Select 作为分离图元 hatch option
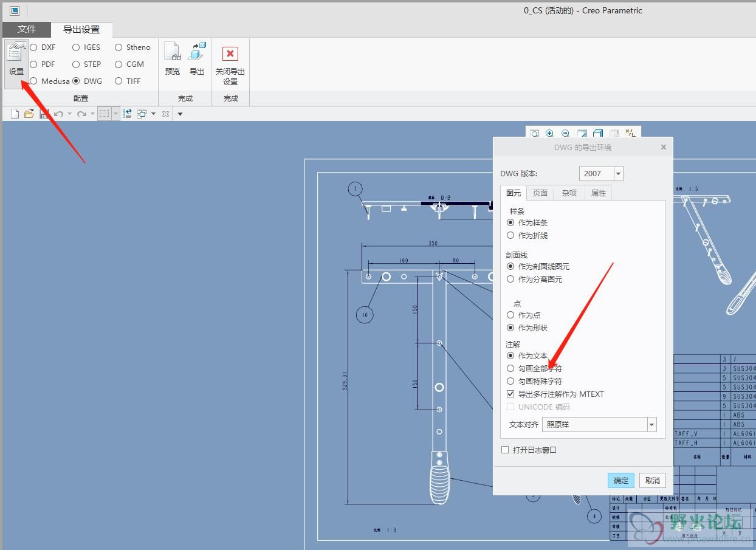Viewport: 756px width, 550px height. (x=510, y=279)
